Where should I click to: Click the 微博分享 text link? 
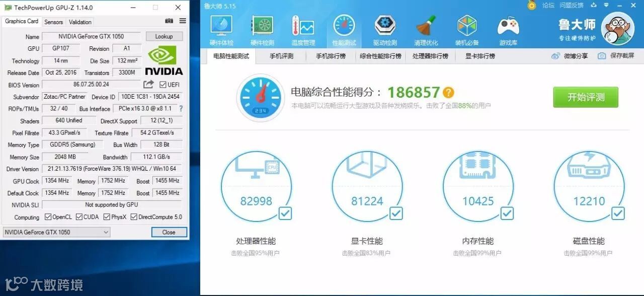[x=576, y=56]
